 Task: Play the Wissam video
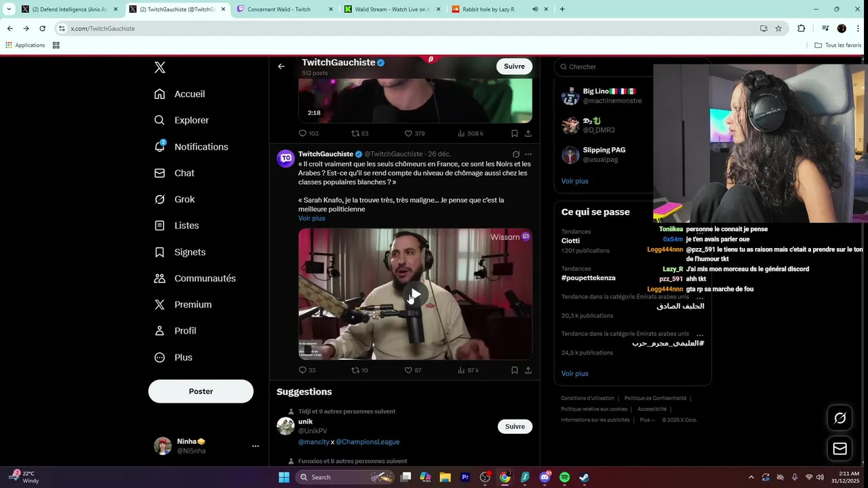click(x=415, y=294)
